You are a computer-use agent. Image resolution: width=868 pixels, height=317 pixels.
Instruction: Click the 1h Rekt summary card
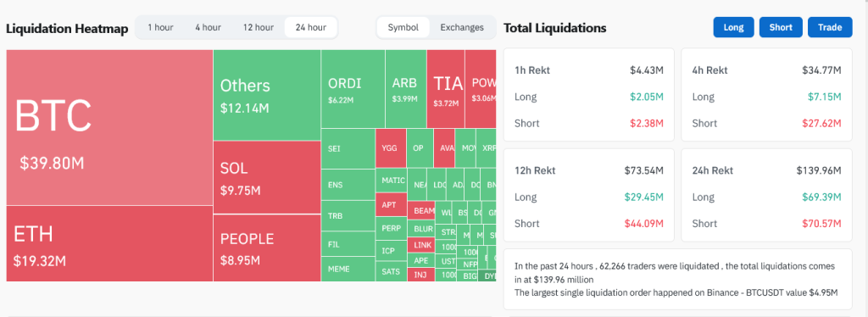point(589,95)
